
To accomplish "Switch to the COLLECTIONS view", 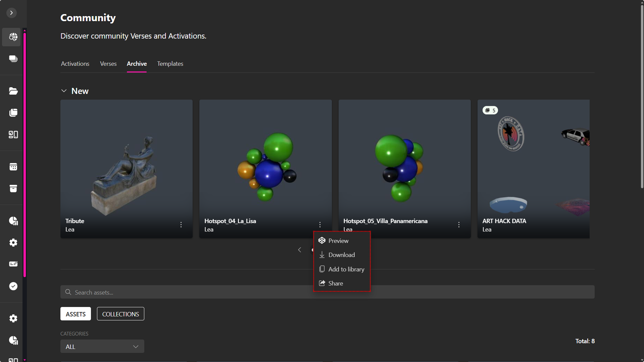I will 120,314.
